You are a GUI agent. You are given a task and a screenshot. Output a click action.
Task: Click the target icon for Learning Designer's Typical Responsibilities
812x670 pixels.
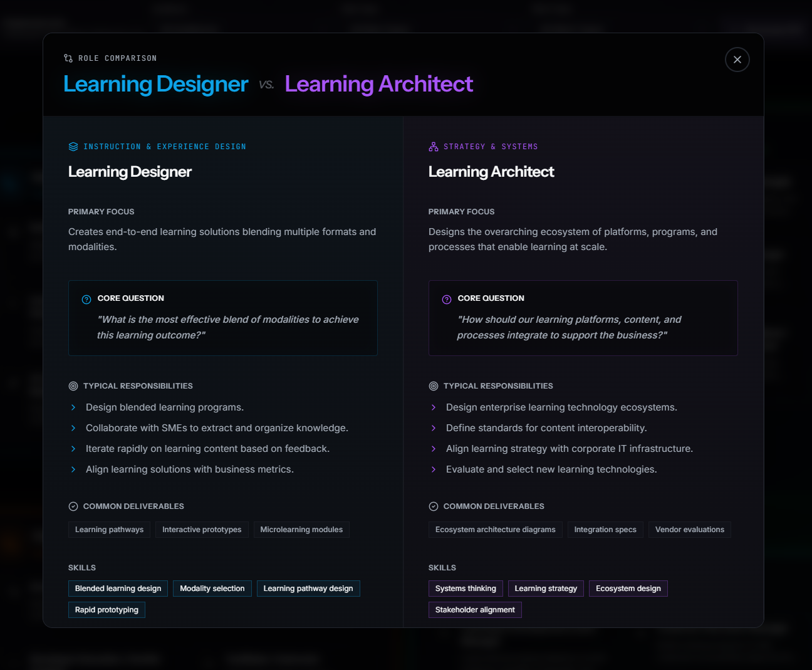click(x=73, y=386)
